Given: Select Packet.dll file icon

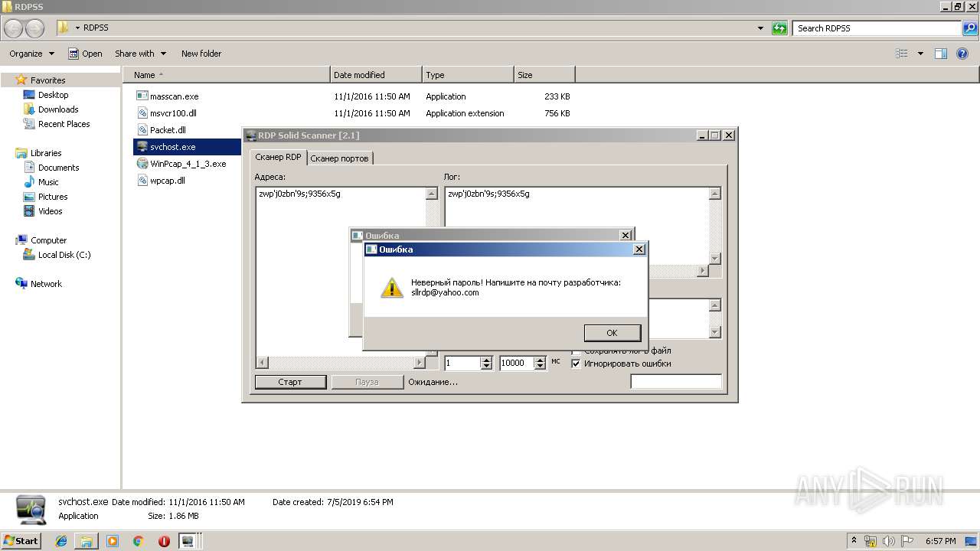Looking at the screenshot, I should 142,130.
